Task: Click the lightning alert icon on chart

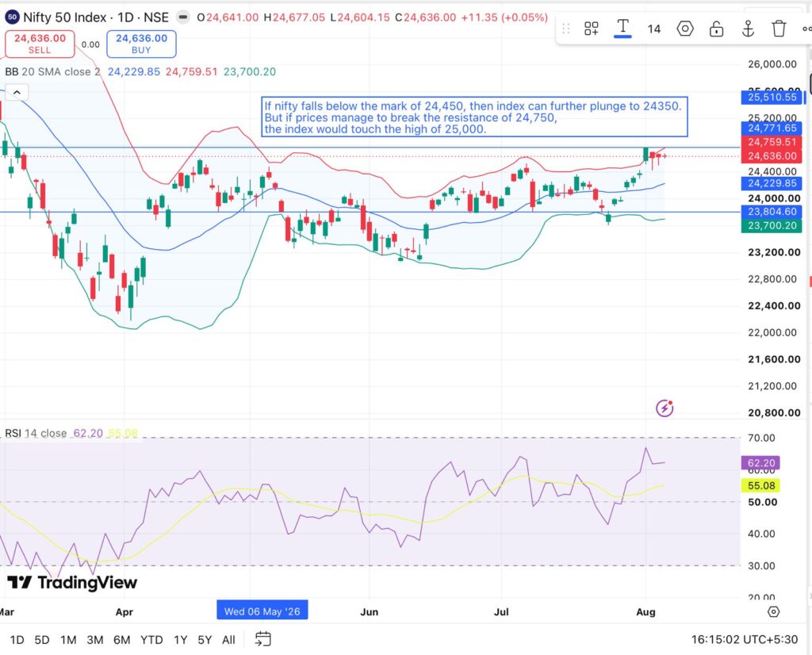Action: [665, 408]
